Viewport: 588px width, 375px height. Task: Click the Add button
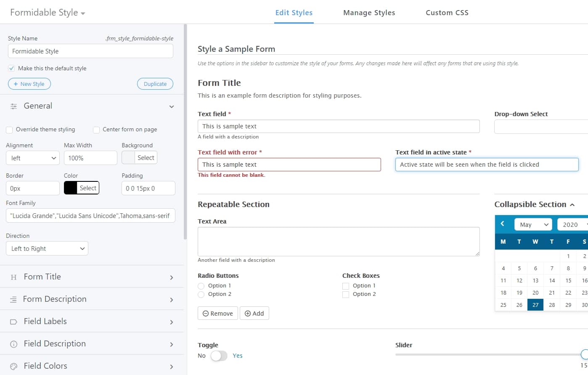(254, 314)
